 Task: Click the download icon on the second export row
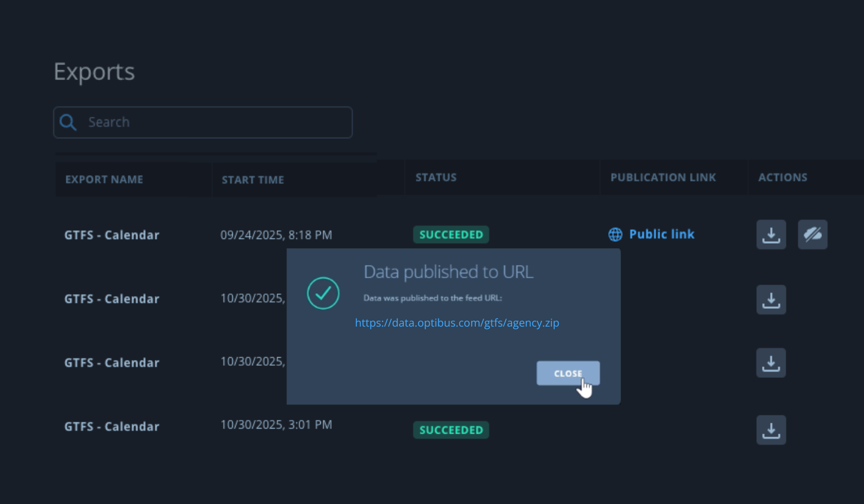tap(771, 300)
